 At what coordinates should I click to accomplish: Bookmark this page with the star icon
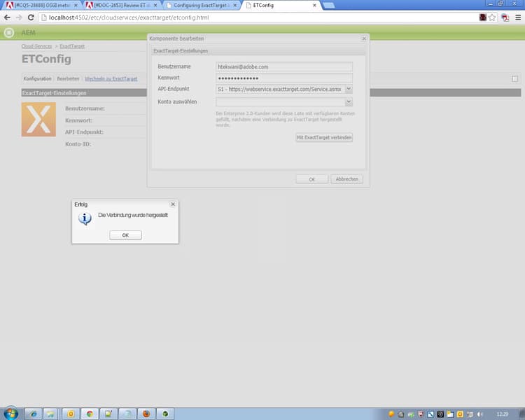[492, 17]
